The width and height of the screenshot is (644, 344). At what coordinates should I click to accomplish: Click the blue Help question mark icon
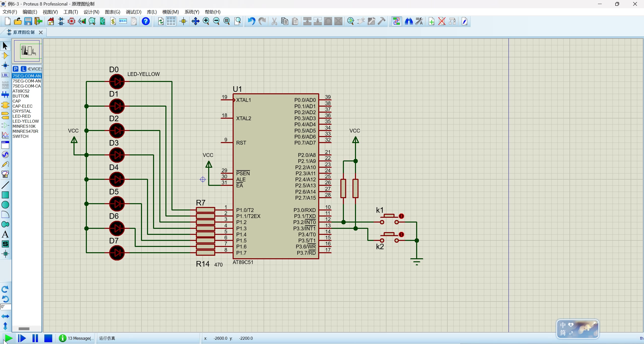point(146,21)
